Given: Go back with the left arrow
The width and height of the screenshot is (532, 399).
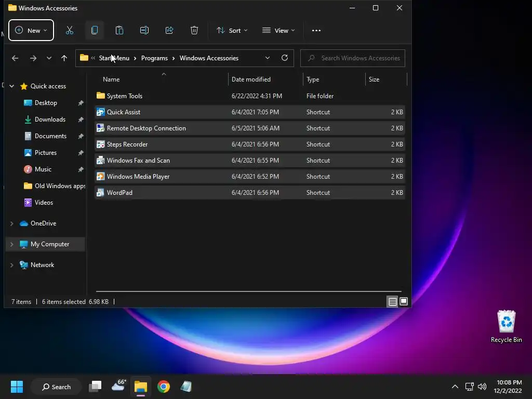Looking at the screenshot, I should [x=15, y=58].
